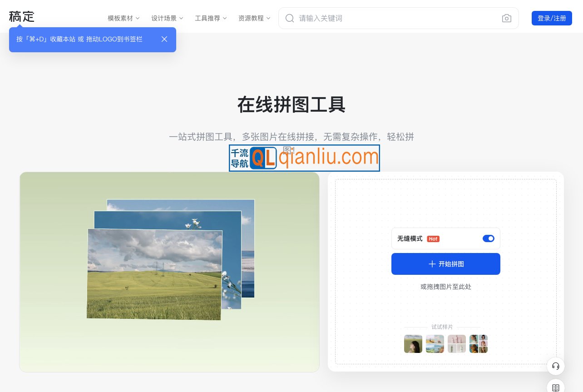The image size is (583, 392).
Task: Click the 稿定 logo
Action: (21, 16)
